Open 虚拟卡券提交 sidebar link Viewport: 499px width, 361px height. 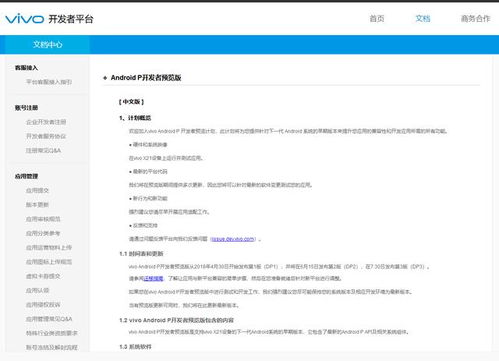click(43, 276)
